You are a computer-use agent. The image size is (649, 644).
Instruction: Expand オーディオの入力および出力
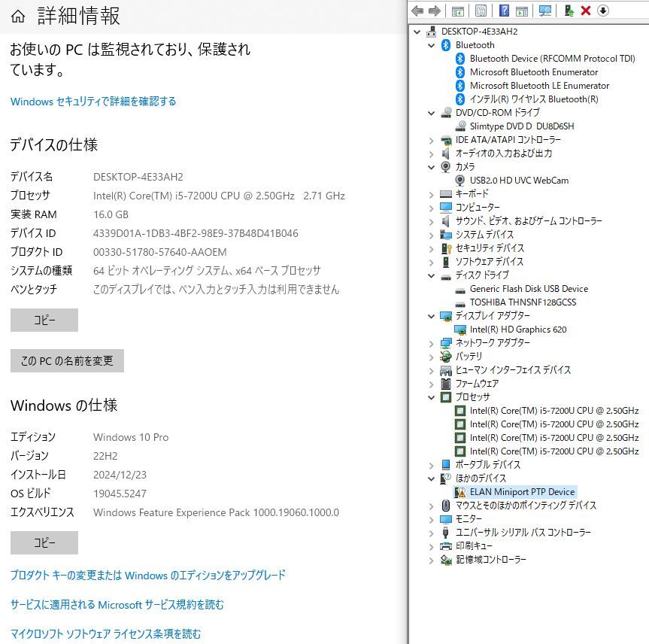(431, 154)
